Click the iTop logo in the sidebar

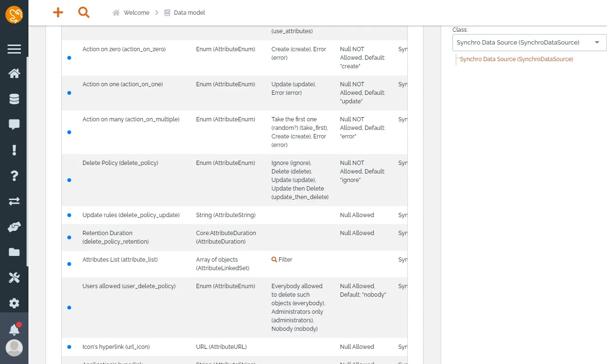pyautogui.click(x=14, y=15)
